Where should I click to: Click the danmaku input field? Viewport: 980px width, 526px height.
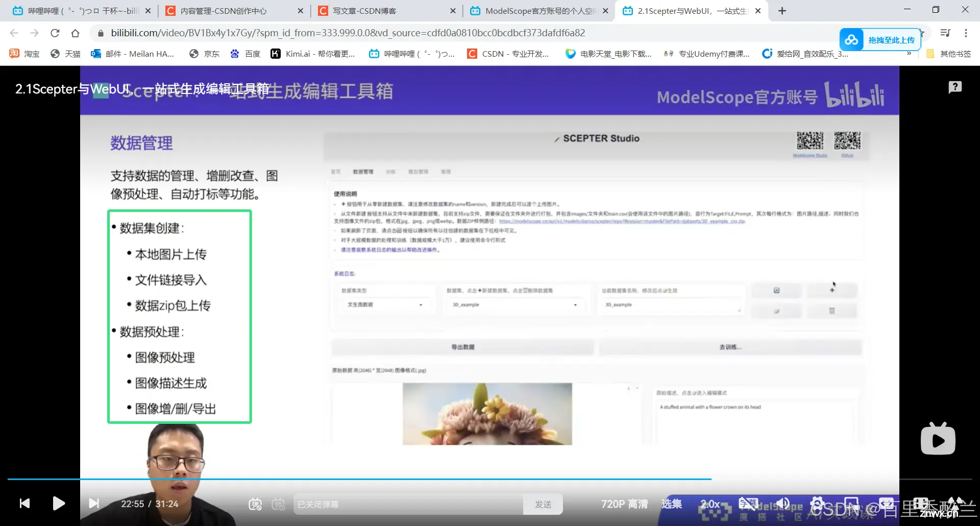pos(408,504)
